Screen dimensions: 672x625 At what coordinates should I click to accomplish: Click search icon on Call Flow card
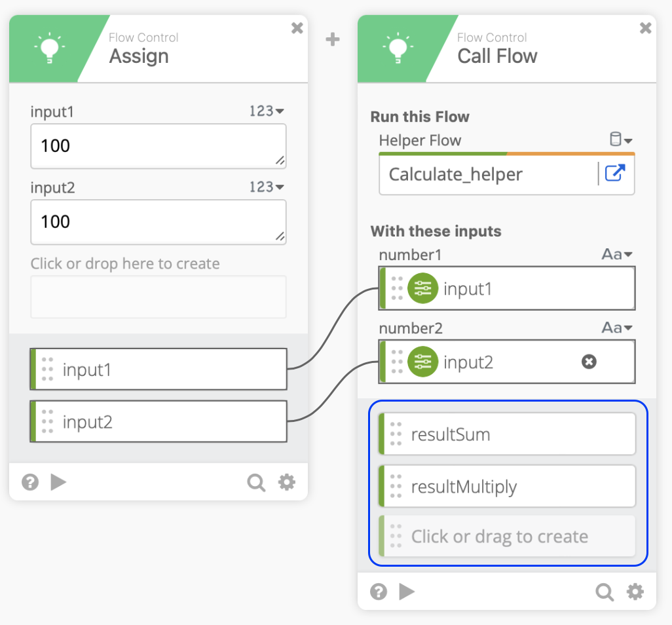click(x=605, y=592)
